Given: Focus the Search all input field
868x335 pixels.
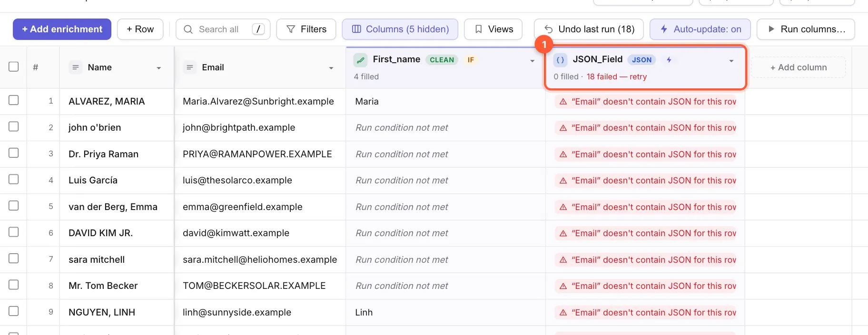Looking at the screenshot, I should click(x=223, y=29).
